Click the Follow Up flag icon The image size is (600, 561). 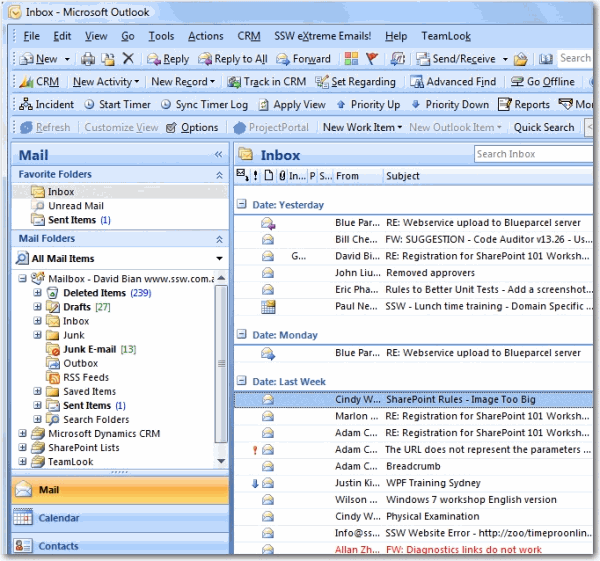[372, 59]
